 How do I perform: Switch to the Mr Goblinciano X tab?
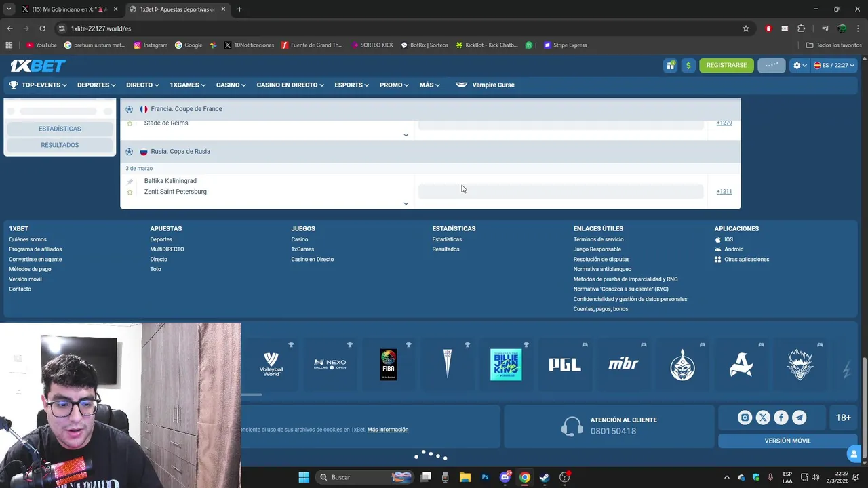click(69, 9)
